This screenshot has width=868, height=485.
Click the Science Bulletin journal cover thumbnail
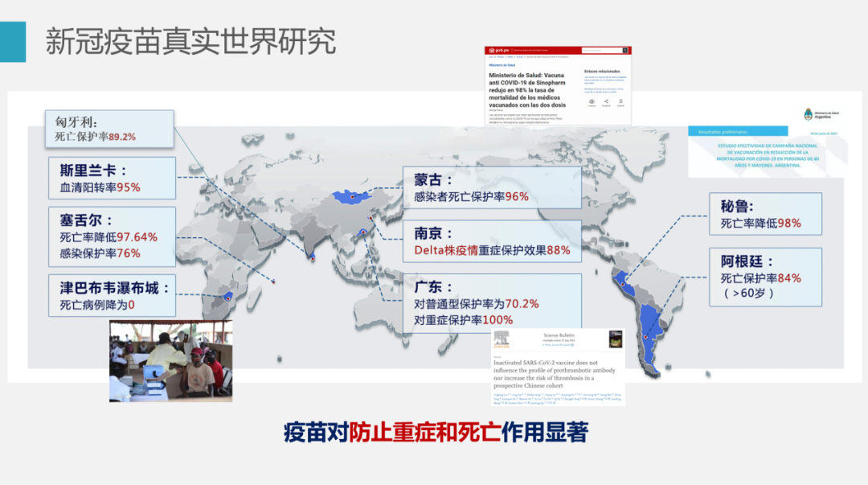pos(616,339)
